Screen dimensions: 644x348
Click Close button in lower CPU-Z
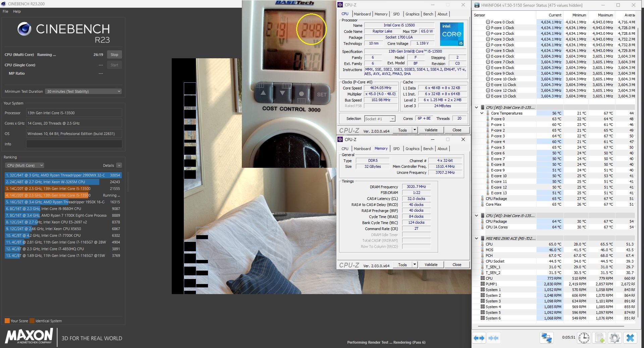coord(457,265)
